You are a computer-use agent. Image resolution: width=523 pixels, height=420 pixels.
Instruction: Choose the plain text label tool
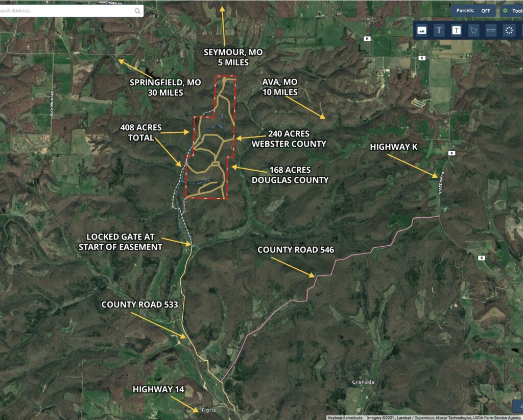point(439,30)
